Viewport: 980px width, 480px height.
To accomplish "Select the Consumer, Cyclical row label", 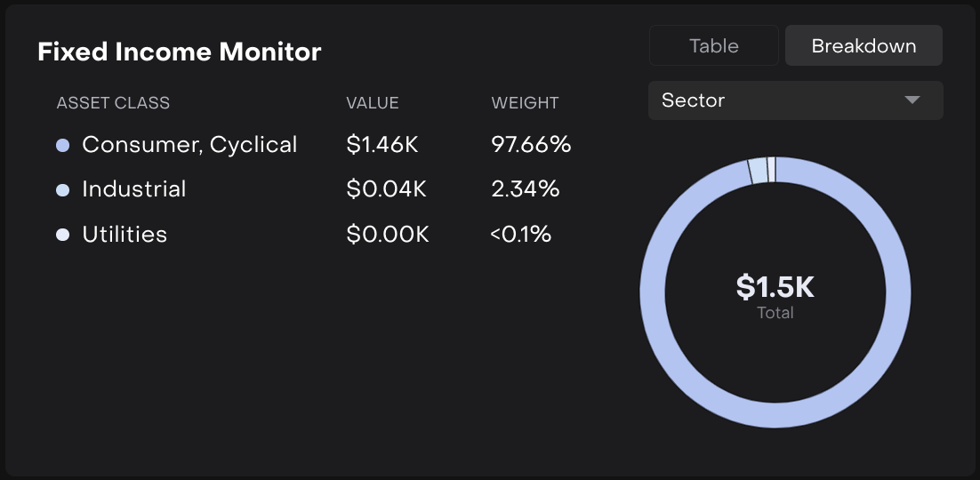I will [x=189, y=145].
